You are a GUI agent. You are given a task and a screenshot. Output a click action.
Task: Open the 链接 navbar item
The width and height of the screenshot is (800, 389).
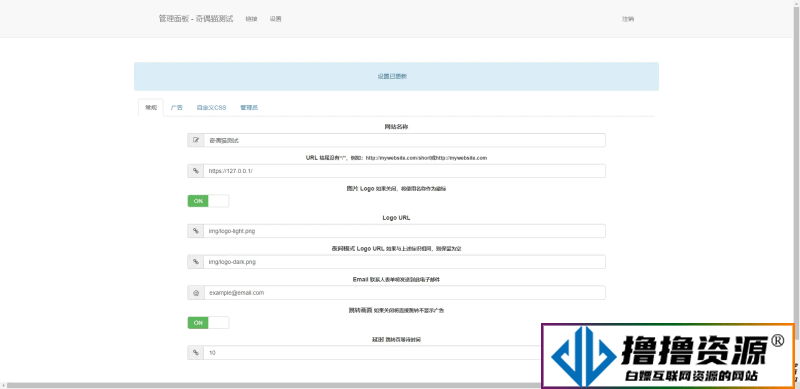[x=252, y=19]
